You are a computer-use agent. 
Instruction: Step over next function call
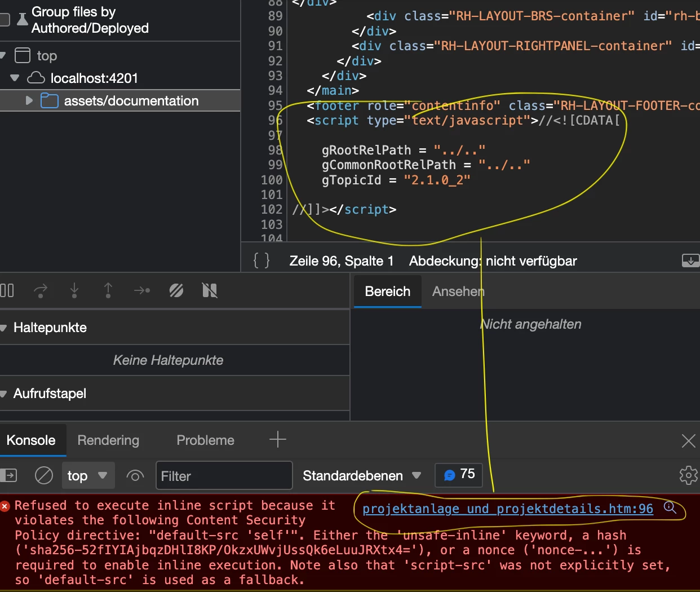point(41,290)
